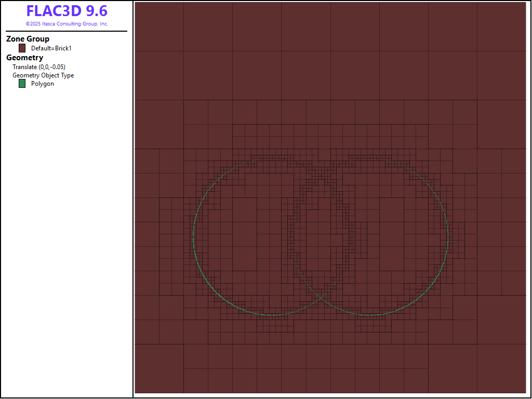Image resolution: width=532 pixels, height=399 pixels.
Task: Click the large top-left corner mesh zone
Action: pyautogui.click(x=159, y=26)
